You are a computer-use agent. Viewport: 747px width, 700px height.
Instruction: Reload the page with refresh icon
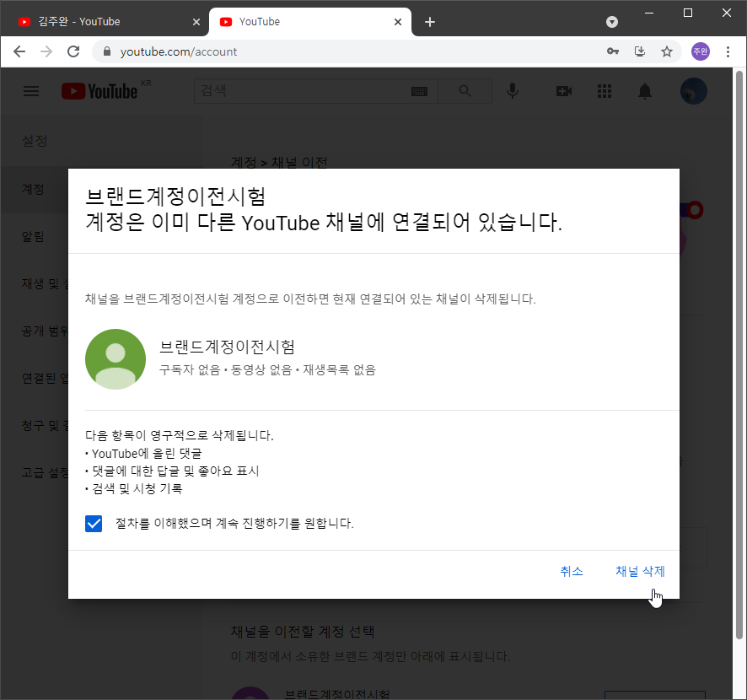73,51
